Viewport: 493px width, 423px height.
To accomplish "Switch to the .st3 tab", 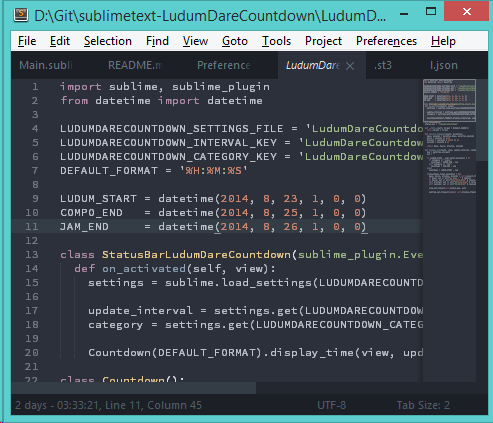I will click(383, 65).
